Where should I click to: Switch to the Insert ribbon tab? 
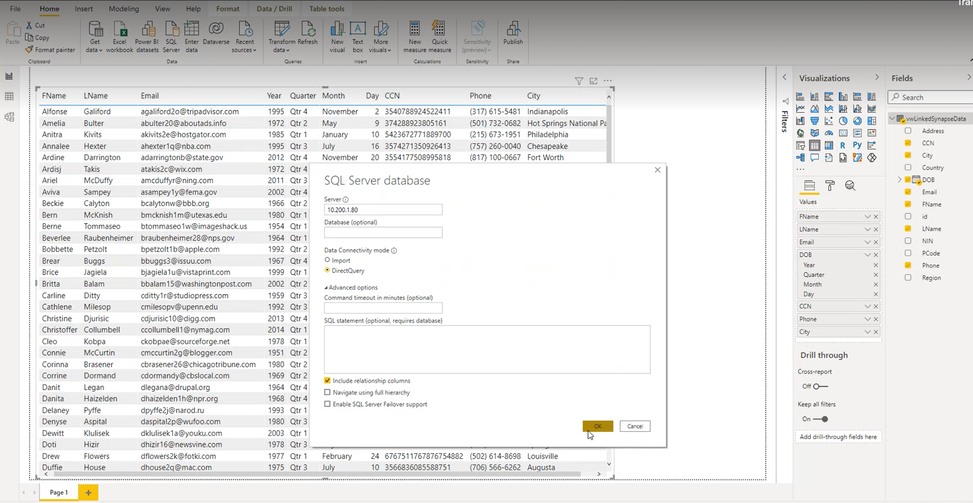click(x=84, y=9)
